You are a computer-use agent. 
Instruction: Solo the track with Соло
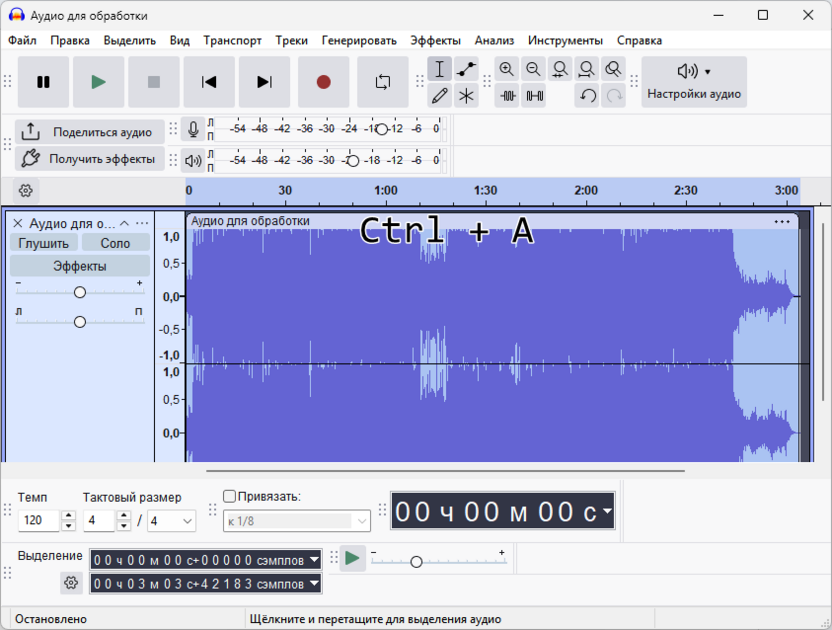click(x=115, y=243)
